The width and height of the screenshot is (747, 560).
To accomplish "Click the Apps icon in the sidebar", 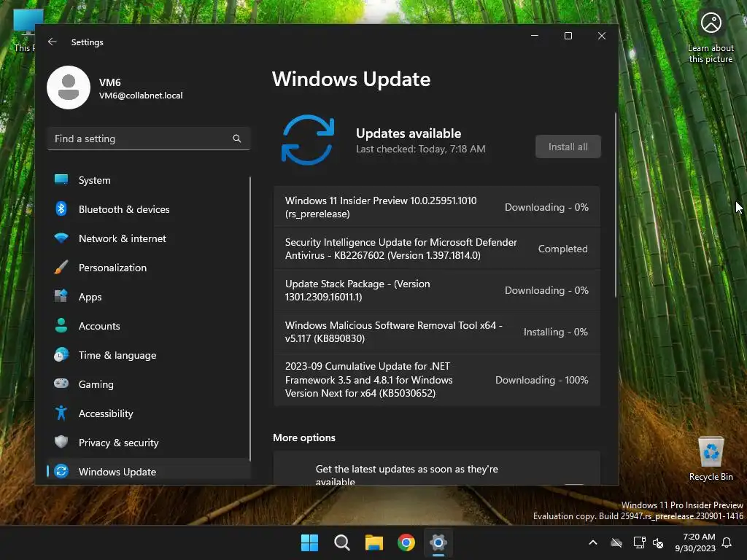I will point(61,296).
